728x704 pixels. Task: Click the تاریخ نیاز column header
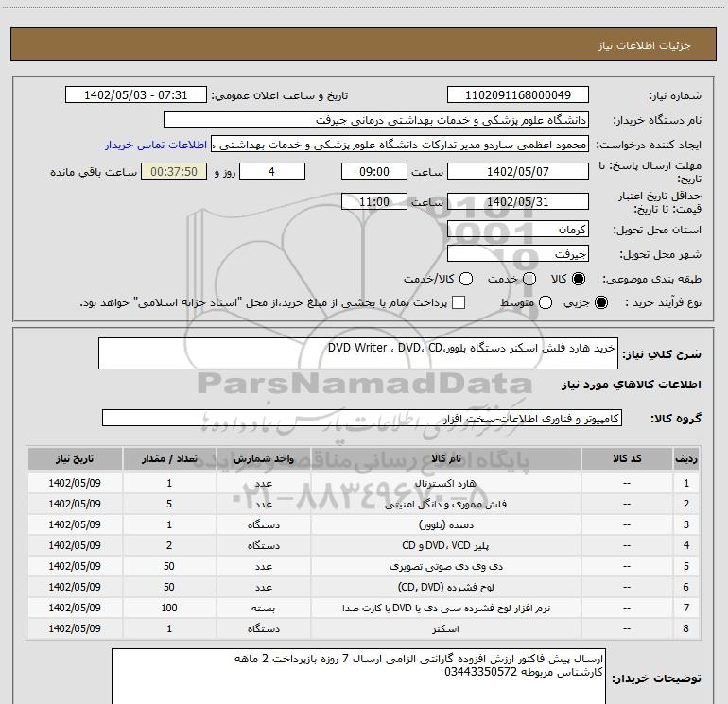tap(75, 458)
